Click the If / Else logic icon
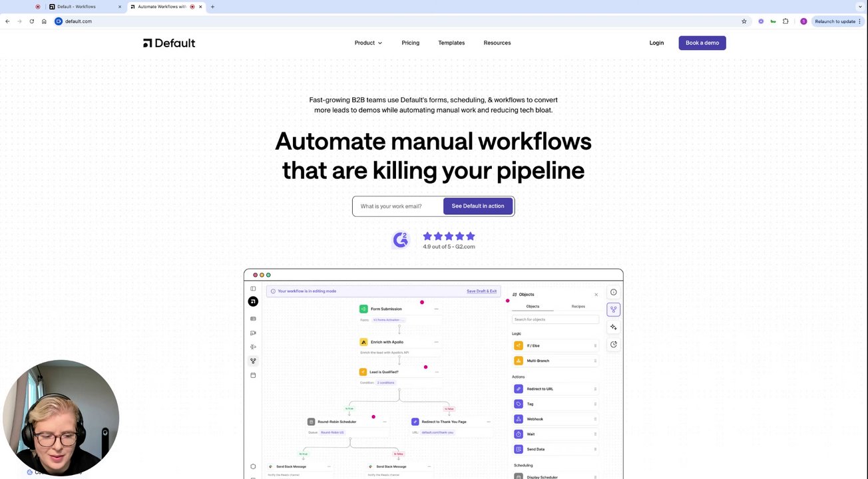The width and height of the screenshot is (868, 479). 519,346
